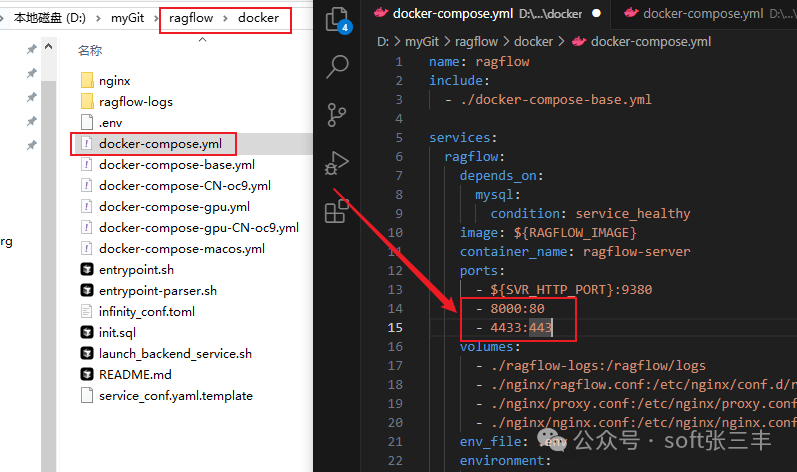Click ragflow in the Explorer address bar
The height and width of the screenshot is (472, 797).
pos(191,18)
